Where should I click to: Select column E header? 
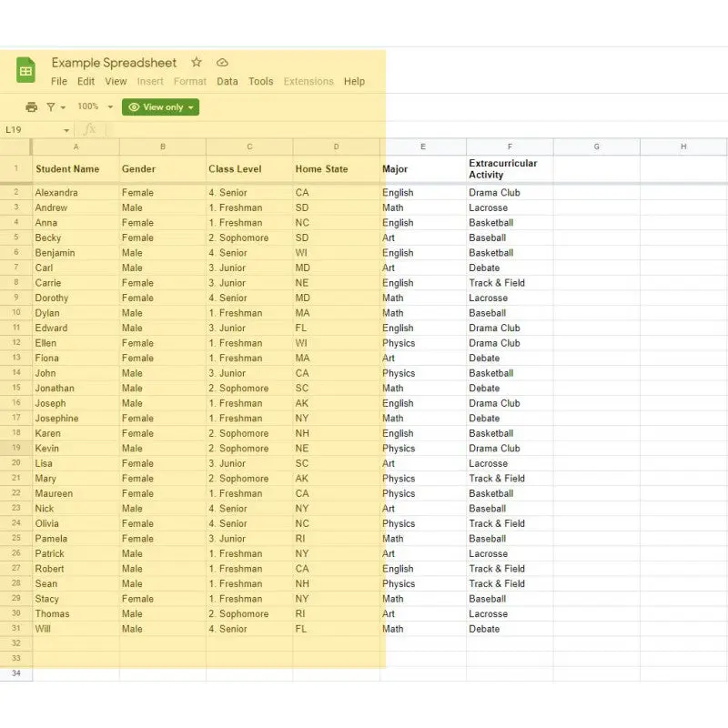click(x=423, y=147)
